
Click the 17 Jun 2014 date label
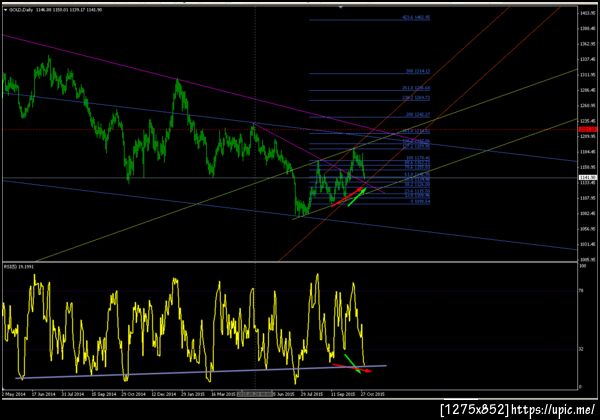coord(43,394)
